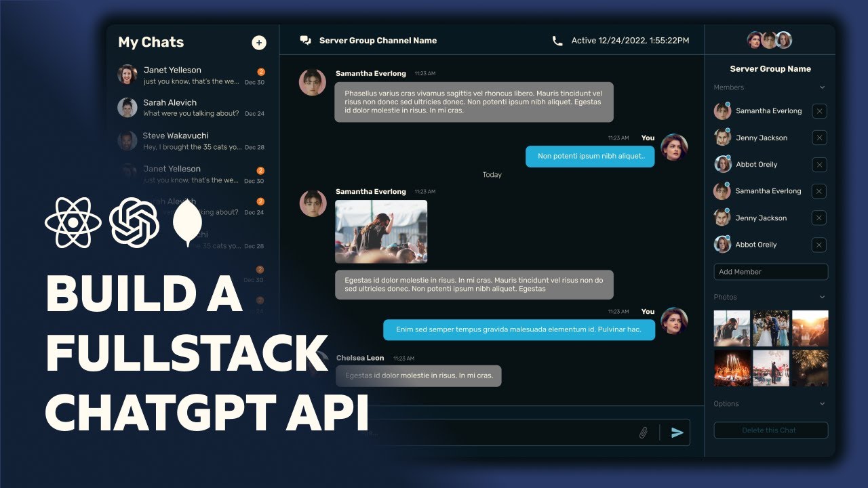Collapse the Photos section

tap(822, 297)
